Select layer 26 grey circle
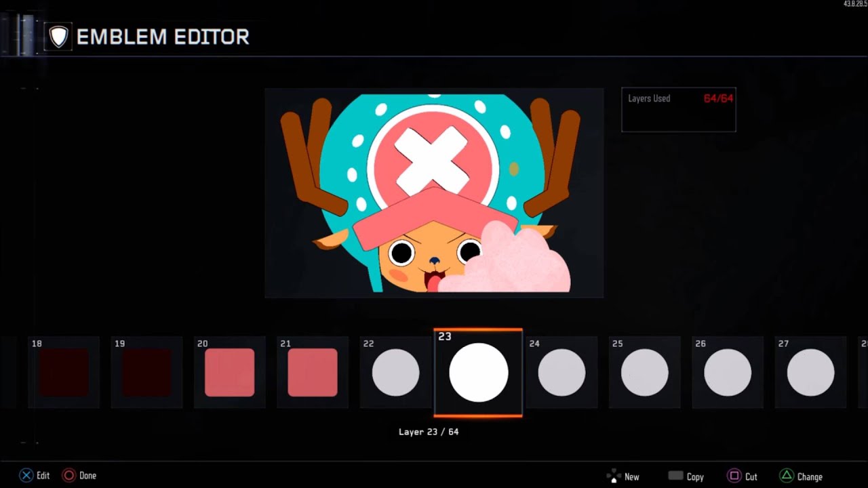 (x=728, y=372)
